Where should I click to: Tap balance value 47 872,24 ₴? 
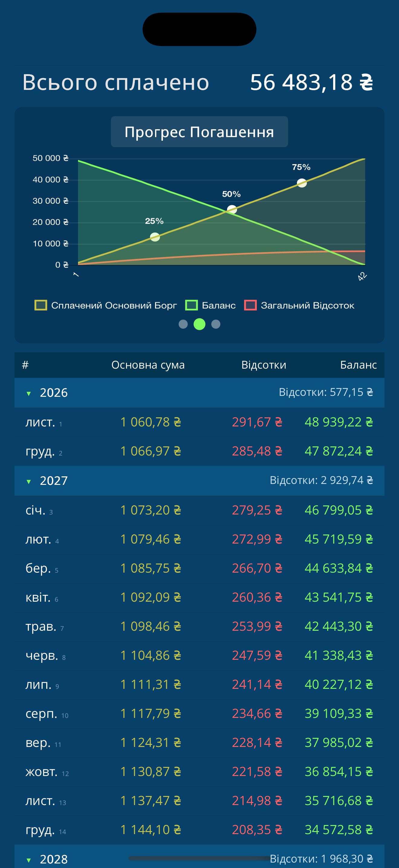339,451
